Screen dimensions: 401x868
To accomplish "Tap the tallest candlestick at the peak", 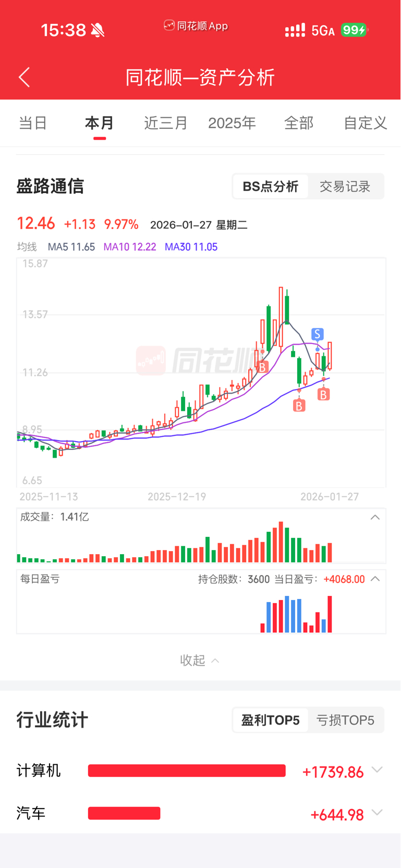I will click(x=281, y=317).
